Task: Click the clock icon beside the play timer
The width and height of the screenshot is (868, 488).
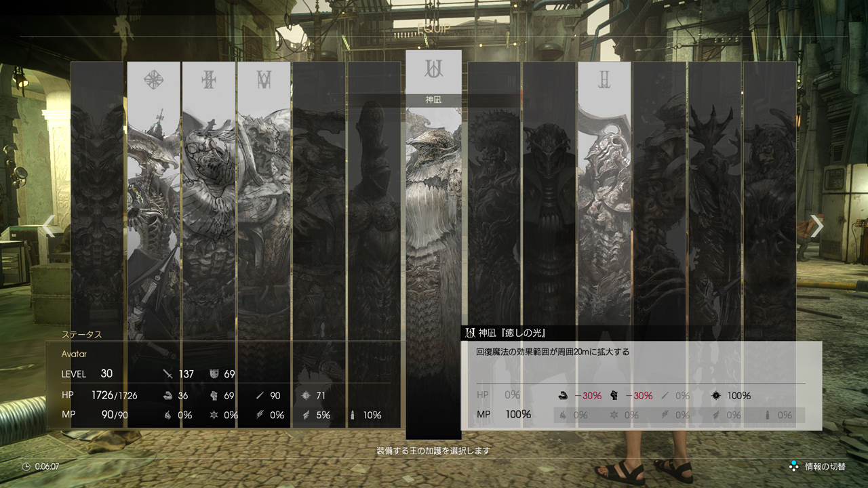Action: [26, 466]
